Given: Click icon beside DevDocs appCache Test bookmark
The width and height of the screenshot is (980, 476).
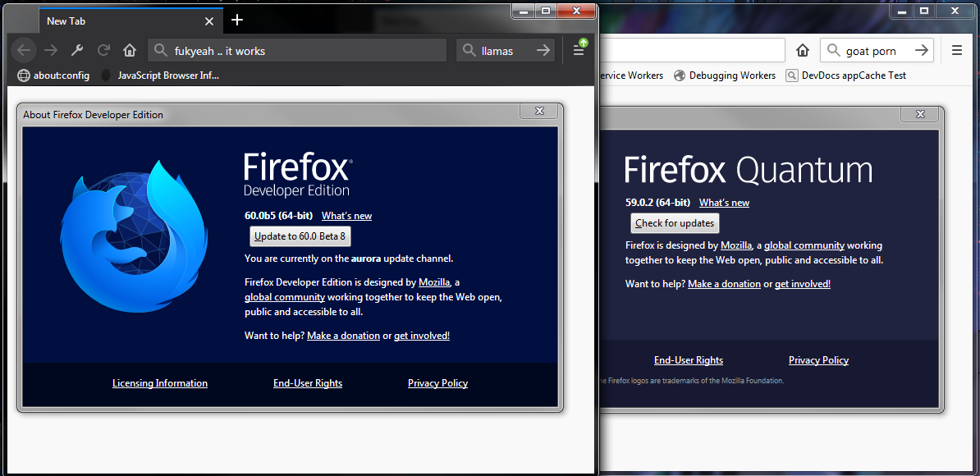Looking at the screenshot, I should (792, 76).
